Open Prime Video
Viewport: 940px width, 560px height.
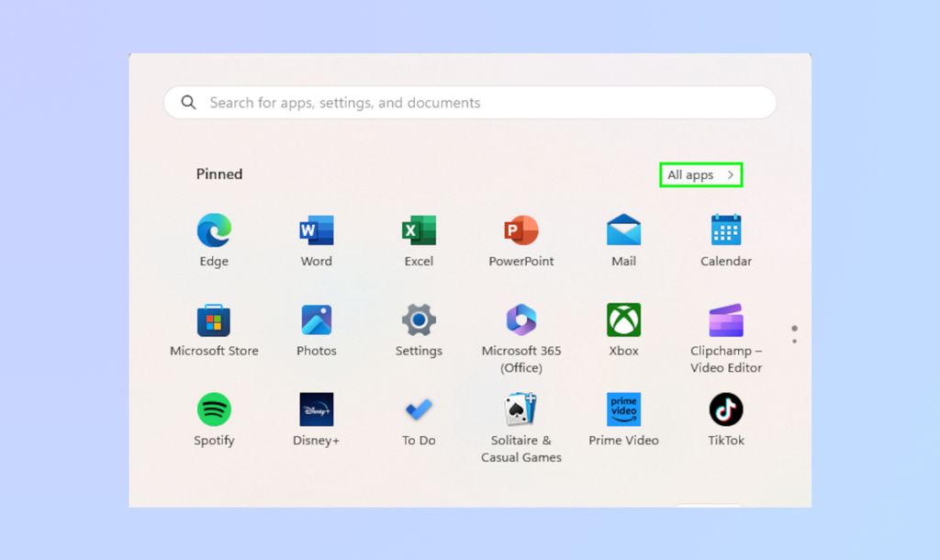point(623,410)
